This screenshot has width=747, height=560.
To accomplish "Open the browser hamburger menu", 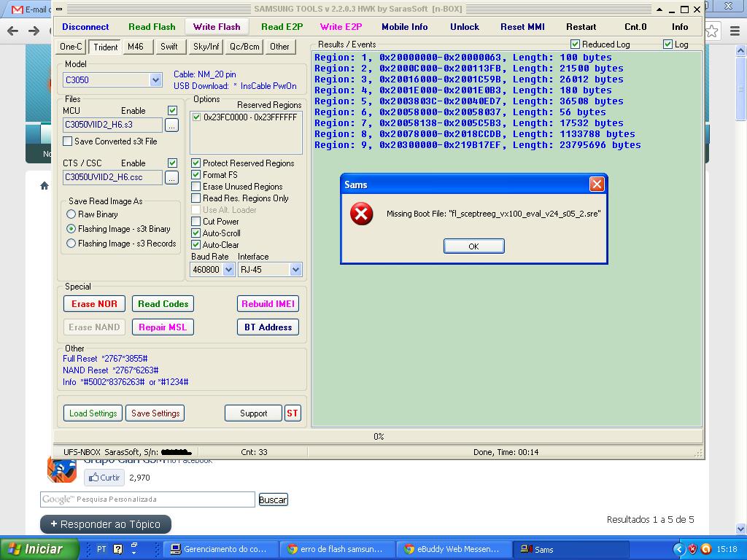I will (735, 31).
